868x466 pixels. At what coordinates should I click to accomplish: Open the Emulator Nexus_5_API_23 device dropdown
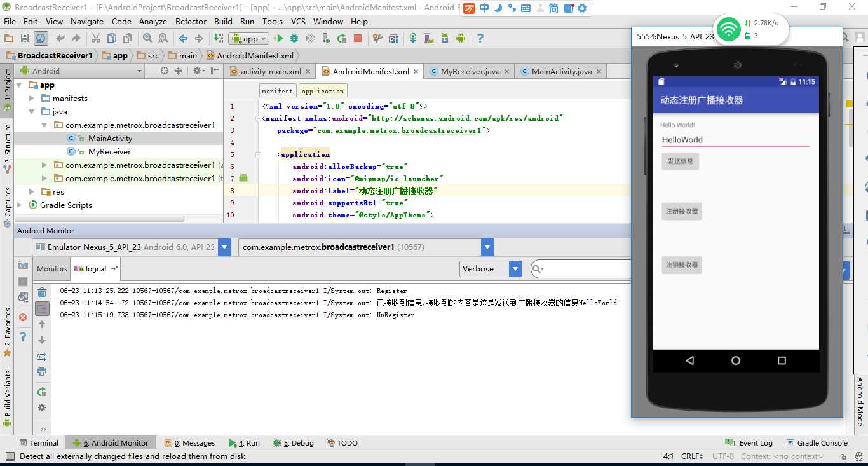[x=132, y=247]
